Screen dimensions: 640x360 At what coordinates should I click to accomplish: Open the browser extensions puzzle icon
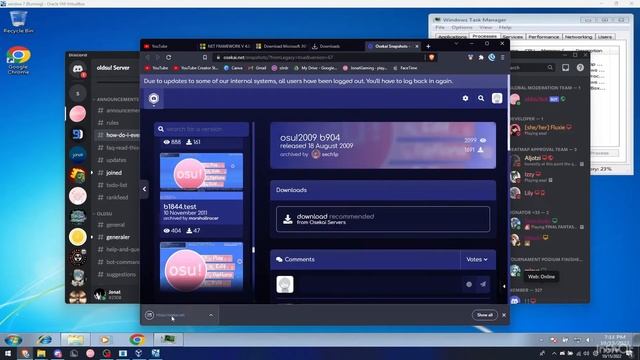coord(481,58)
